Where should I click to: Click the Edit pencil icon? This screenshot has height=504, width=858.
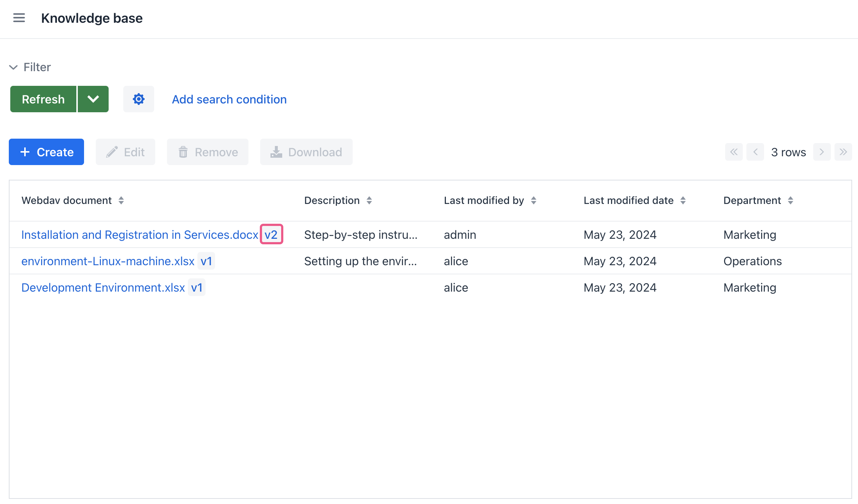click(113, 152)
